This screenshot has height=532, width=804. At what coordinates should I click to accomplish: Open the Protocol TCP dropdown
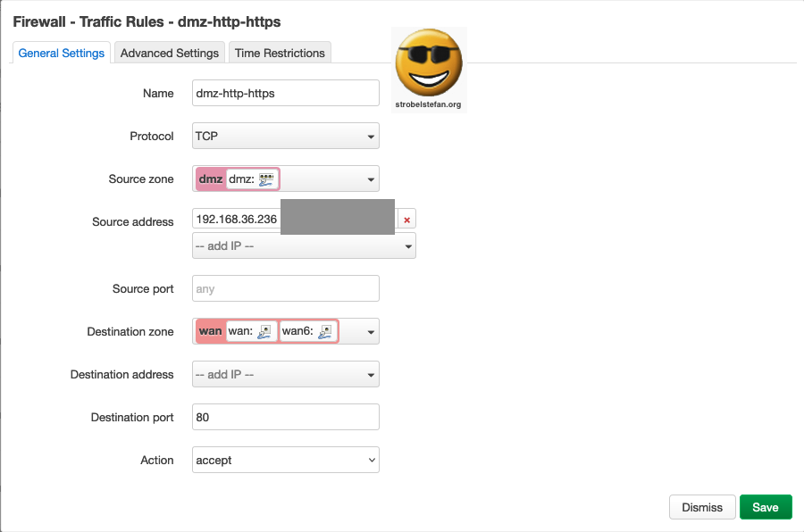pyautogui.click(x=286, y=137)
